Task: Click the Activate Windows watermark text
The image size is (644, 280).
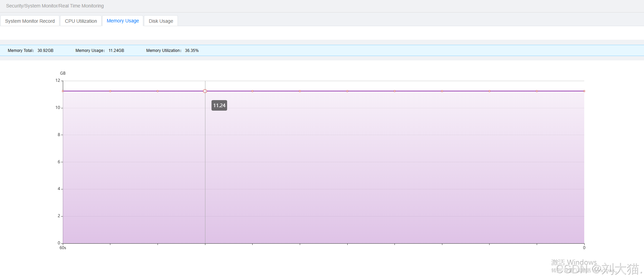Action: [x=574, y=262]
